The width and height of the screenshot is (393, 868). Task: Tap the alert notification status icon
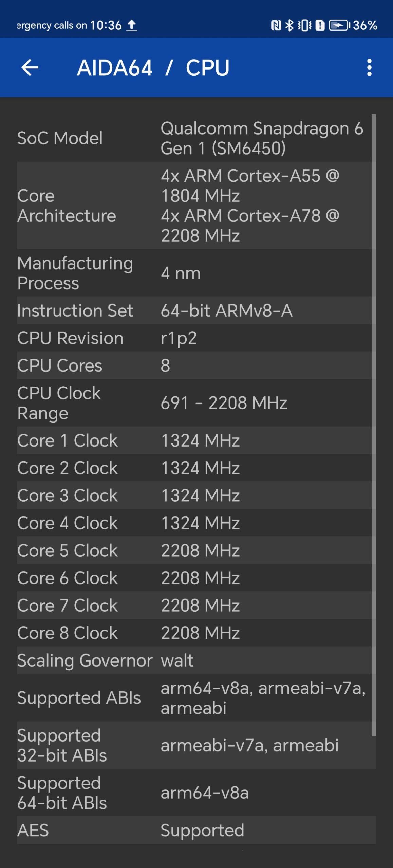pos(320,25)
